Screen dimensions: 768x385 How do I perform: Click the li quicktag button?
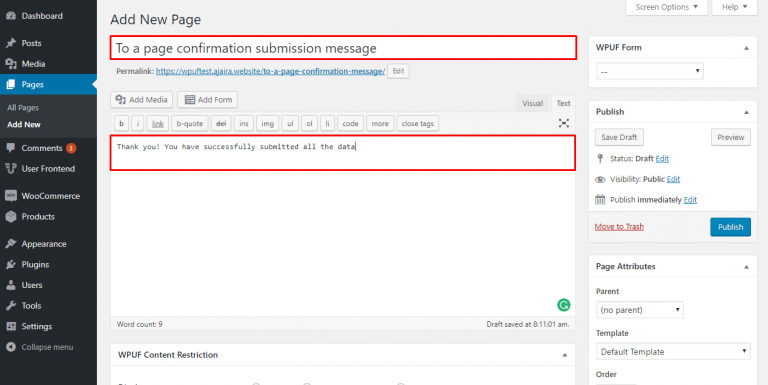(328, 123)
